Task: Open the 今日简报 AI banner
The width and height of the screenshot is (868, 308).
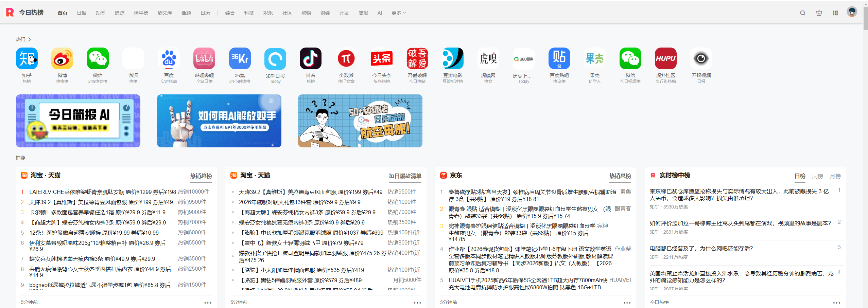Action: click(78, 121)
